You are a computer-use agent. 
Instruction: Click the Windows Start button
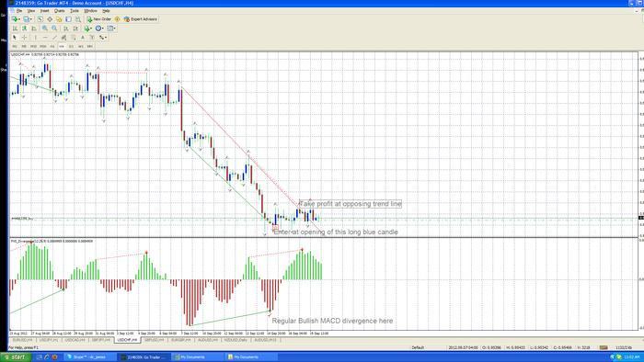point(15,357)
